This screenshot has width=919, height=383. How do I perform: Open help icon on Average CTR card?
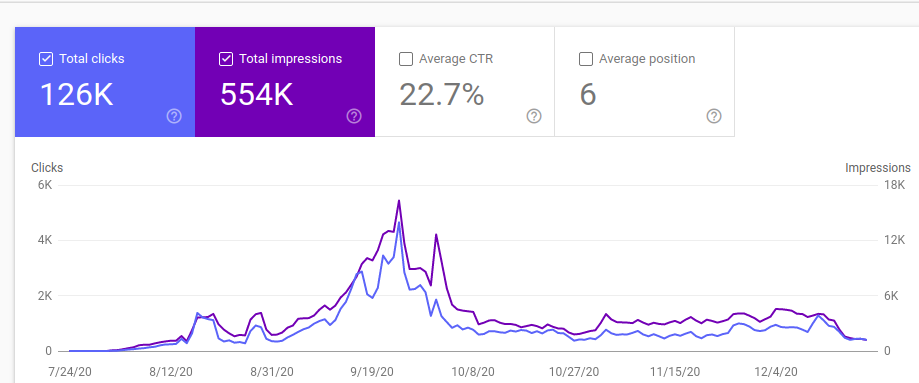coord(534,116)
